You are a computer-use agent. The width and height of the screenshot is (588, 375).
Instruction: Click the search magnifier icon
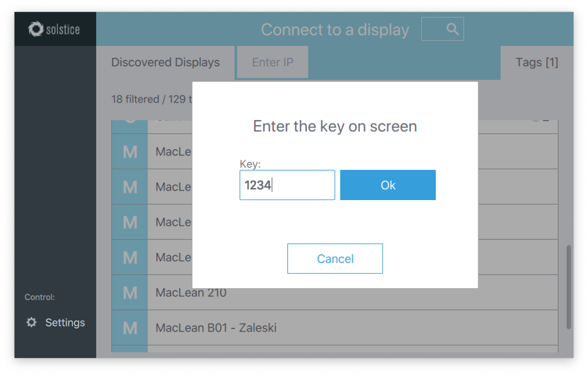pos(452,29)
